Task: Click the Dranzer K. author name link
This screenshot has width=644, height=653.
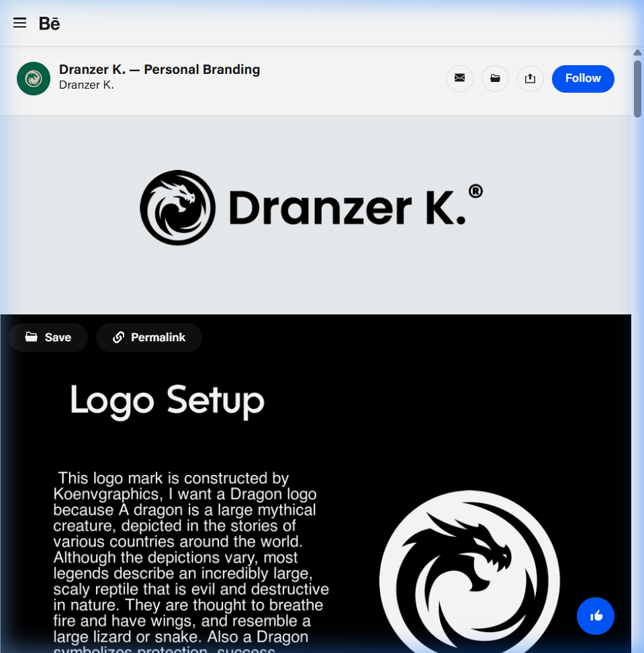Action: tap(87, 85)
